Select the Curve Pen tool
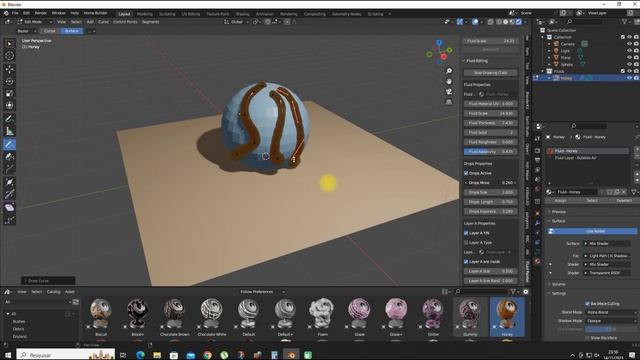Image resolution: width=640 pixels, height=360 pixels. pos(9,156)
